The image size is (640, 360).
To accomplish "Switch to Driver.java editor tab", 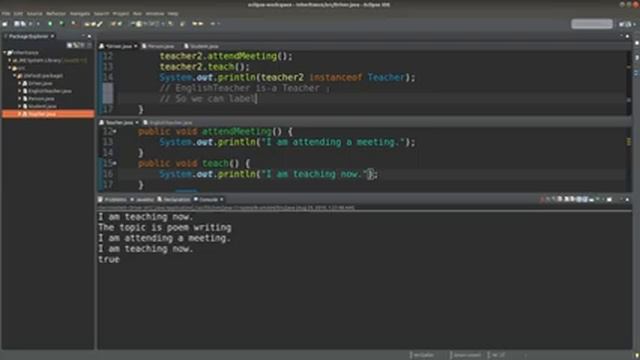I will pos(118,46).
